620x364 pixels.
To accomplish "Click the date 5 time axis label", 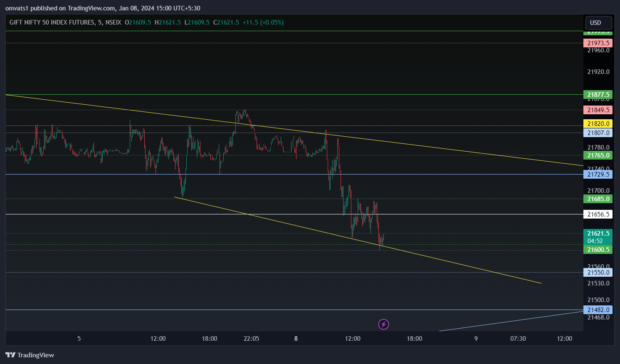I will pos(79,339).
